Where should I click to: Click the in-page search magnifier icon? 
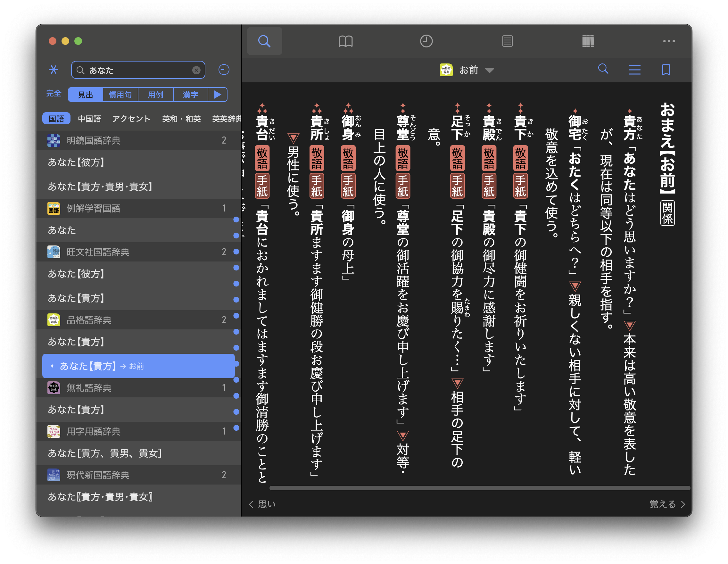pyautogui.click(x=603, y=69)
